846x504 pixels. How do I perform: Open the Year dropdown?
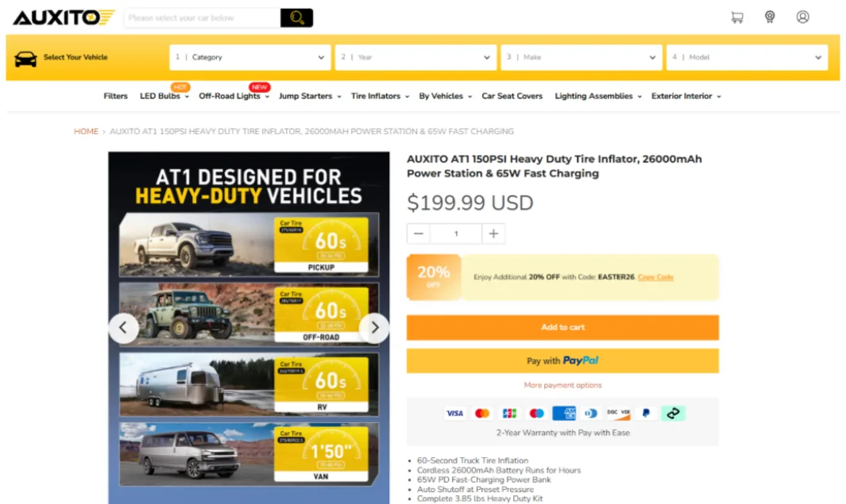click(415, 57)
